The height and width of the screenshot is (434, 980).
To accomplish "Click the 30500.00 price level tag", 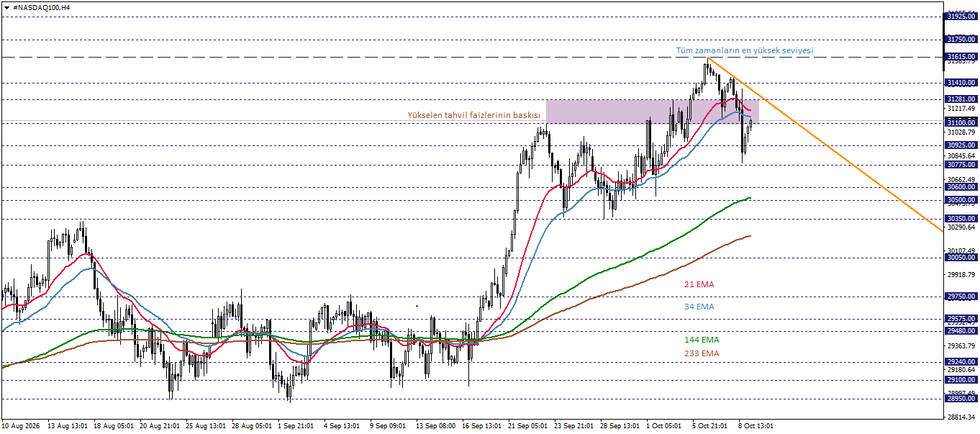I will [961, 200].
